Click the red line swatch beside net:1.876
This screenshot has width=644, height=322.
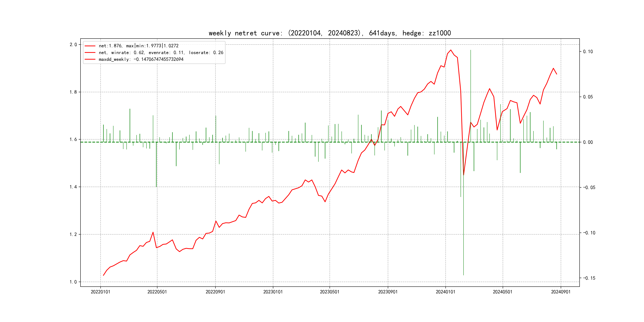90,46
